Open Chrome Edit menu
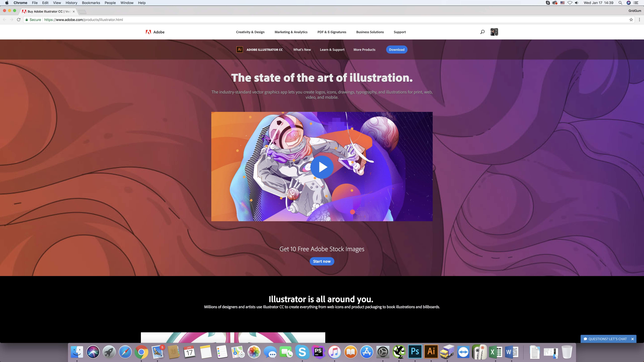 tap(45, 3)
